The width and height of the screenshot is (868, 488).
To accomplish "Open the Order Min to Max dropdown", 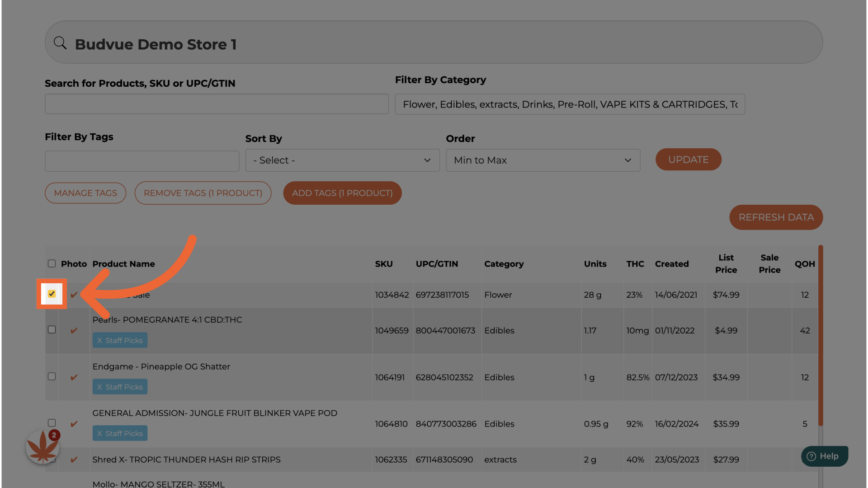I will (542, 160).
